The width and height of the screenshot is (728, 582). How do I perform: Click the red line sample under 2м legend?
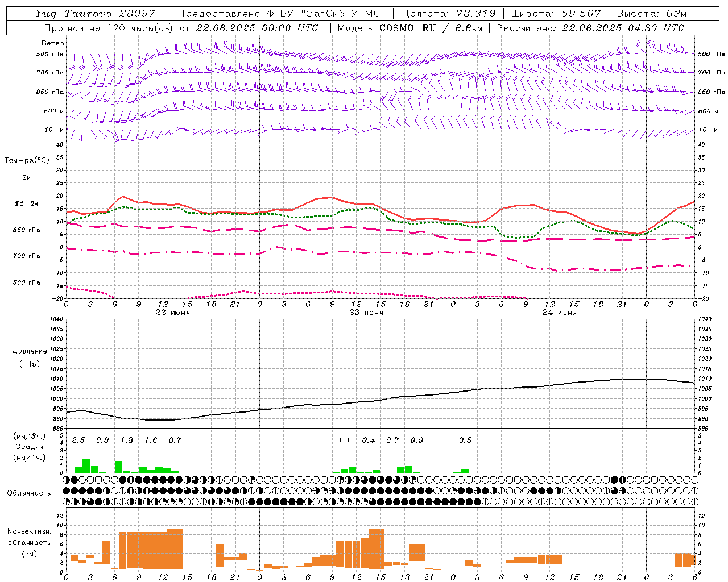tap(26, 184)
